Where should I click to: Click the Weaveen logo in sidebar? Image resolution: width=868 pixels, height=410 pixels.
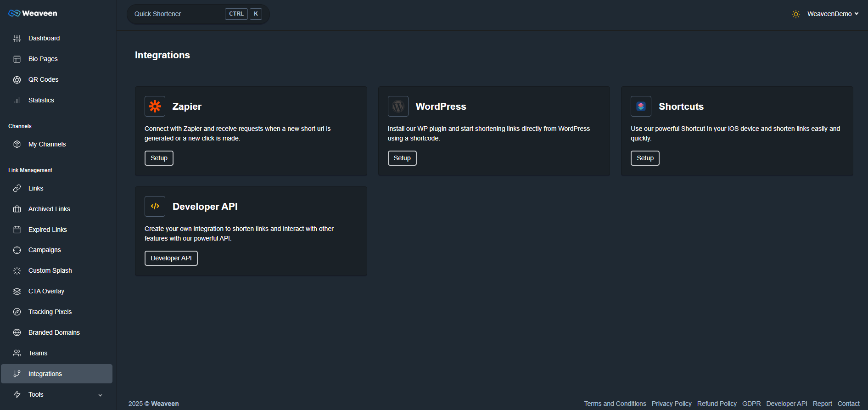[33, 13]
